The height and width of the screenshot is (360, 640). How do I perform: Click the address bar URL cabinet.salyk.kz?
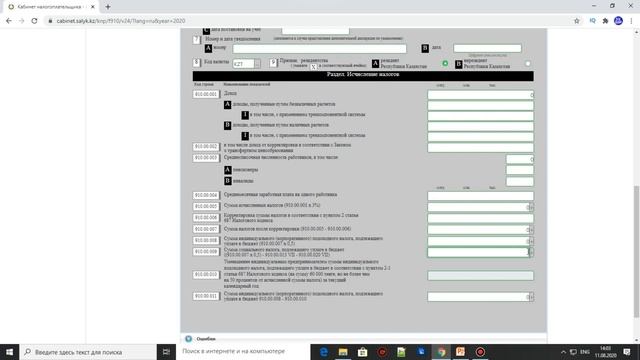point(121,21)
